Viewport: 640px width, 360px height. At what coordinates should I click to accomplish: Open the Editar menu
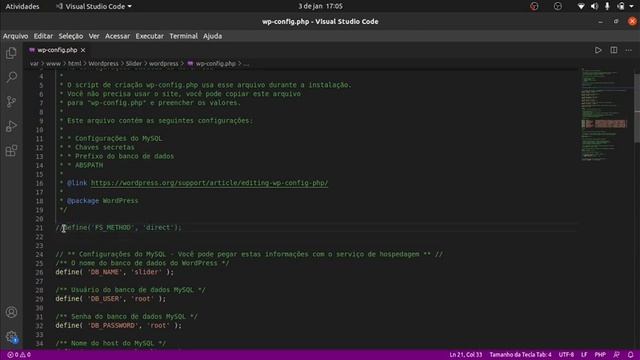(x=43, y=36)
